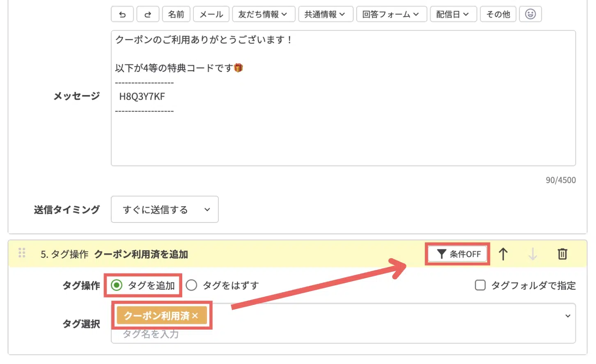Open the 共通情報 dropdown

326,14
